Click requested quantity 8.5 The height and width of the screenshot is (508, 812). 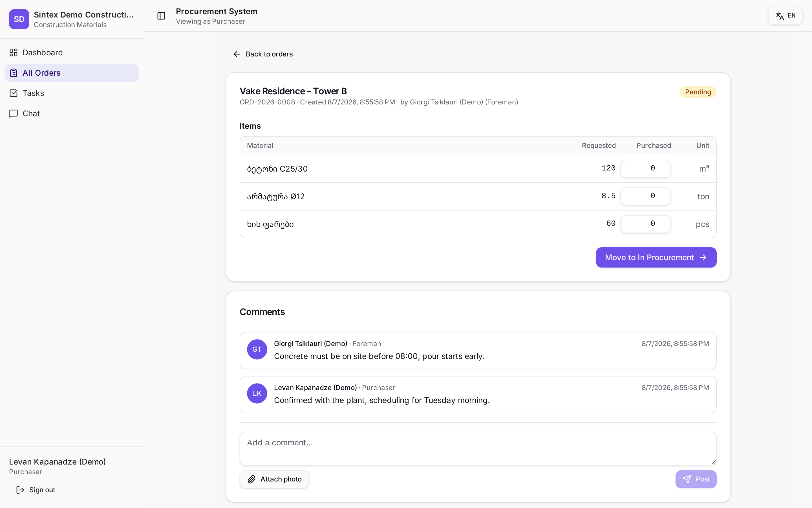(608, 196)
